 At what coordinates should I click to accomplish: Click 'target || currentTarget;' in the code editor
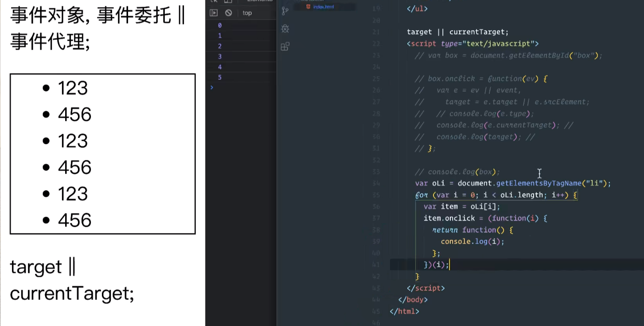(457, 32)
